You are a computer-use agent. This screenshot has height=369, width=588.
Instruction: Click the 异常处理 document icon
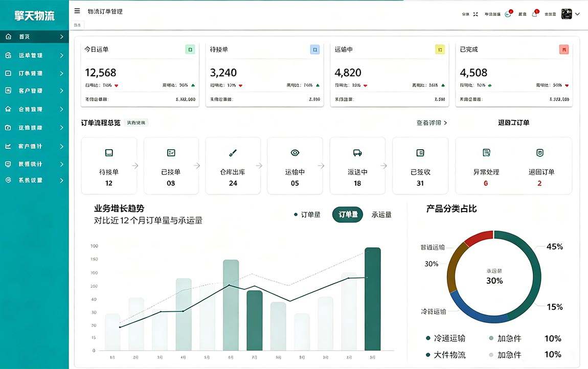pos(486,152)
